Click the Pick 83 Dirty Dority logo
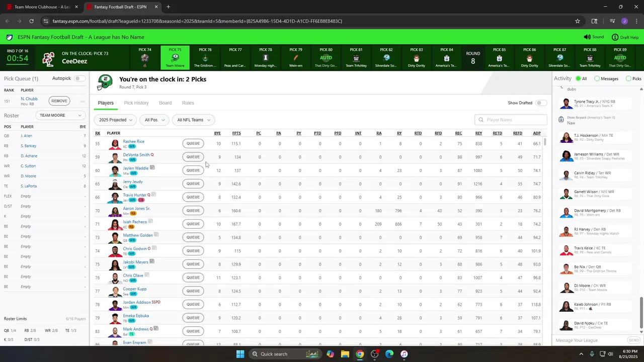This screenshot has height=362, width=644. coord(417,58)
